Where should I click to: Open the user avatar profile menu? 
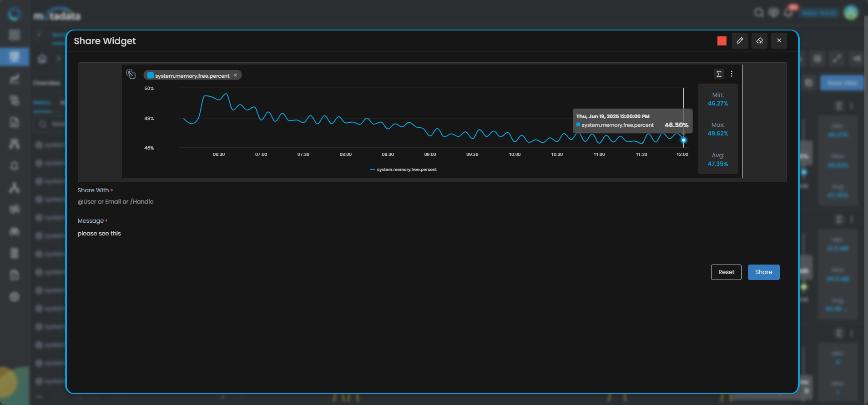click(850, 13)
